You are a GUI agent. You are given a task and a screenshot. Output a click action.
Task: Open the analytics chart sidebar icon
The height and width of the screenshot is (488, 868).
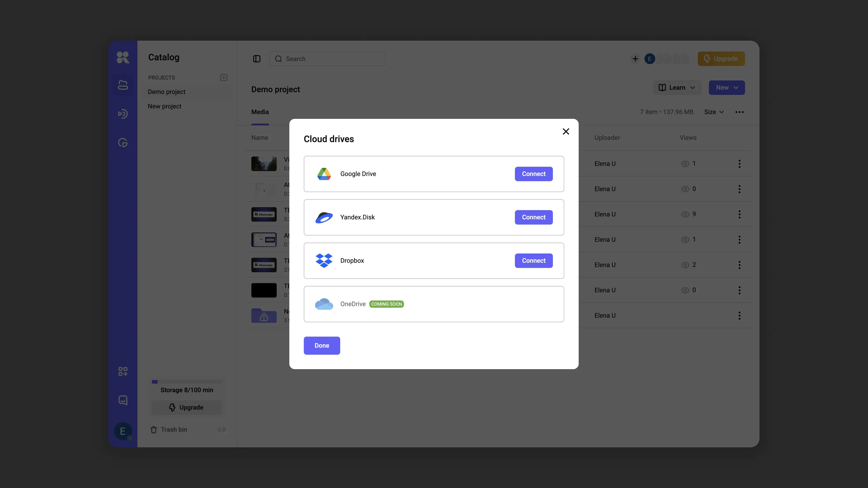click(123, 143)
